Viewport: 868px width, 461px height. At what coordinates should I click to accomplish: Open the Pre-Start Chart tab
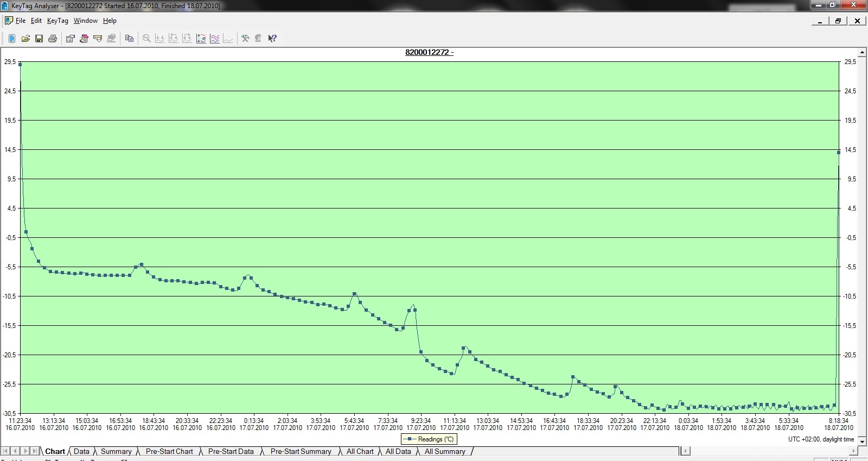point(169,451)
